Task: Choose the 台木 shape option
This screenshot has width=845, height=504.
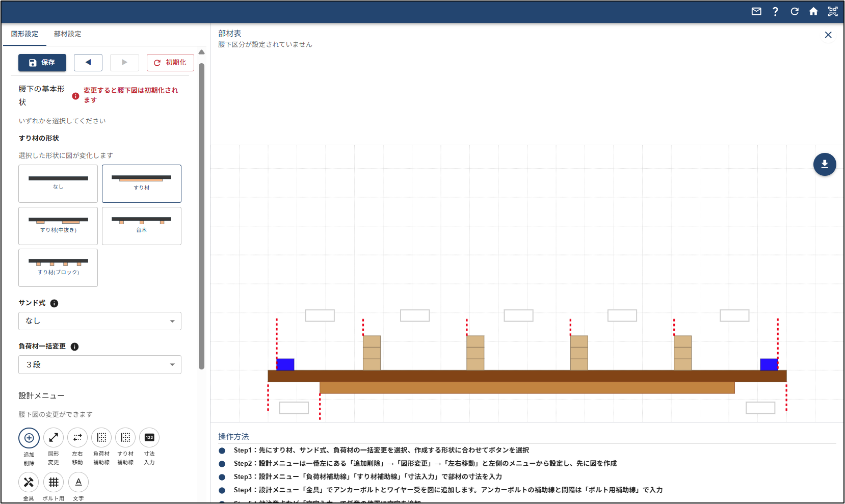Action: (142, 226)
